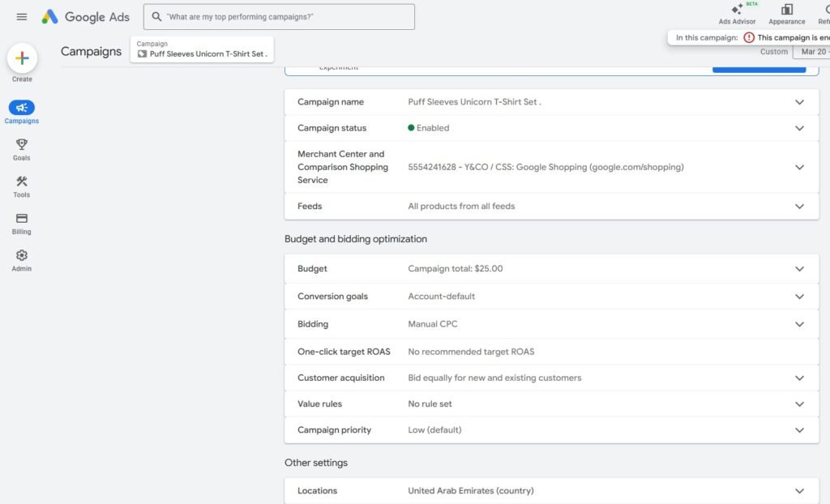Expand the Campaign priority row

coord(551,430)
